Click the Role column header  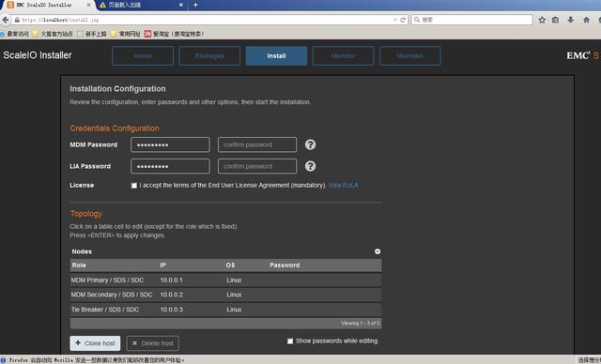pos(79,265)
